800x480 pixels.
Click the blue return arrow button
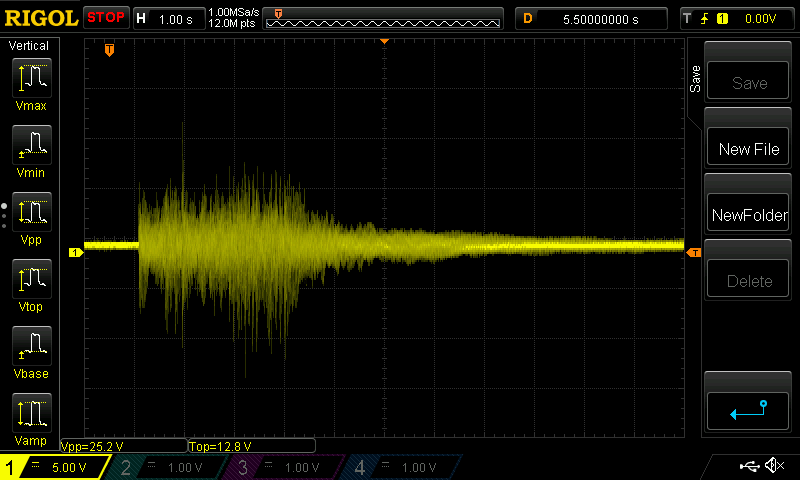(x=748, y=411)
